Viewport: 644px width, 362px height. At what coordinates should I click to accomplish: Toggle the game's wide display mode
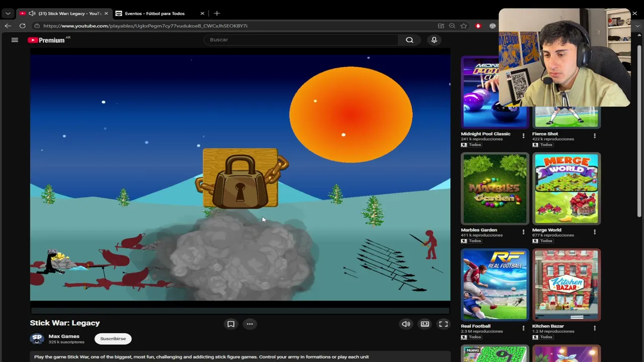tap(425, 324)
